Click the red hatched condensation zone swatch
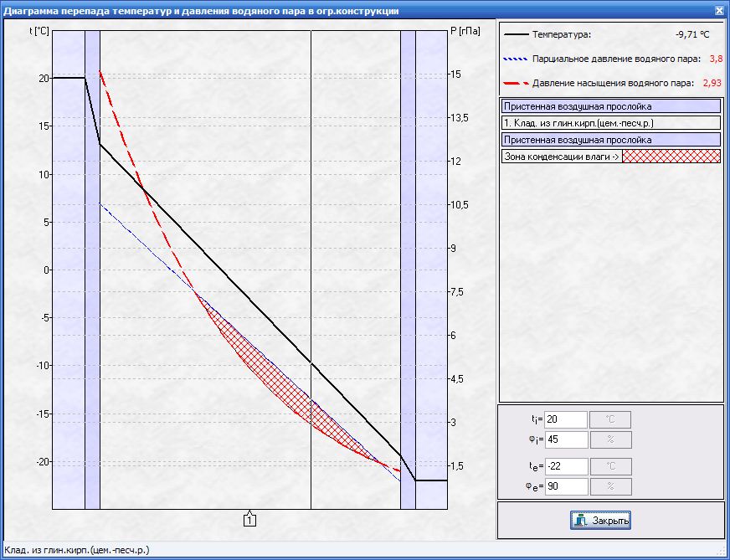The height and width of the screenshot is (560, 730). pyautogui.click(x=671, y=157)
